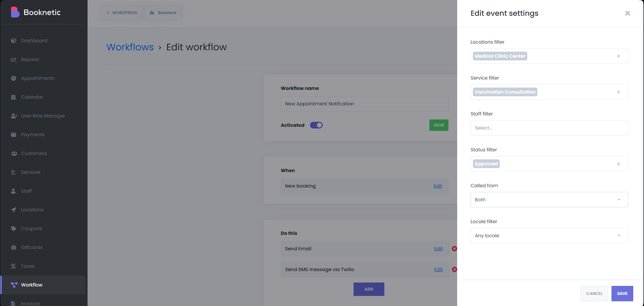Image resolution: width=644 pixels, height=306 pixels.
Task: Click the Workflow name input field
Action: tap(364, 104)
